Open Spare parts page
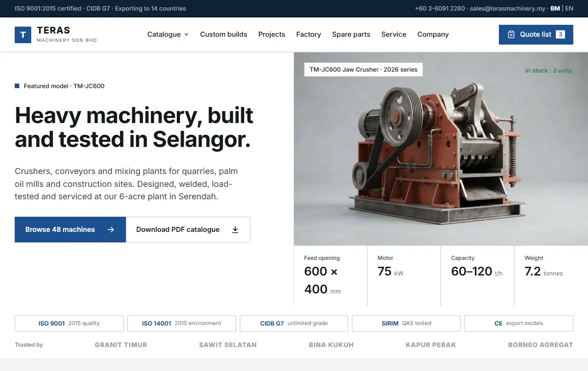Screen dimensions: 588x371 tap(351, 34)
